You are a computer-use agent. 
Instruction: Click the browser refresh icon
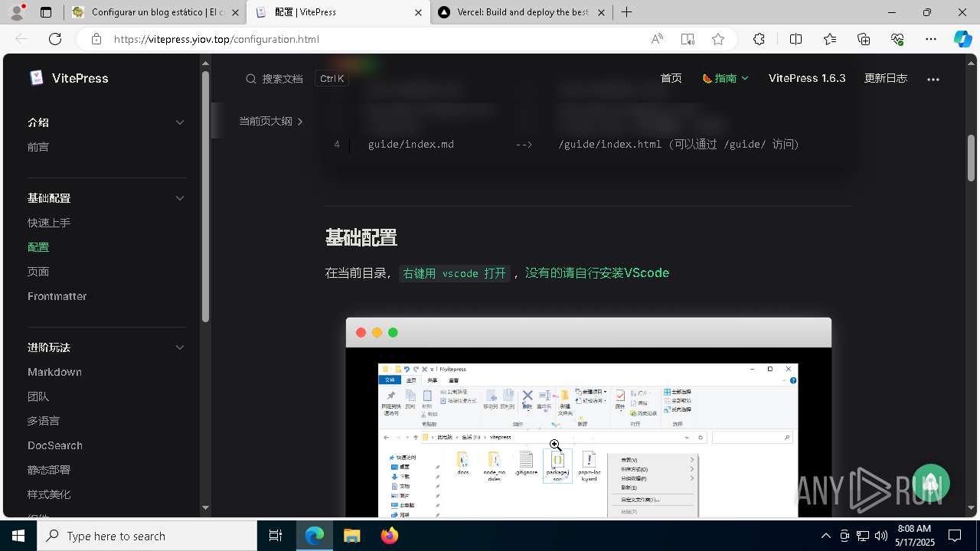[55, 39]
